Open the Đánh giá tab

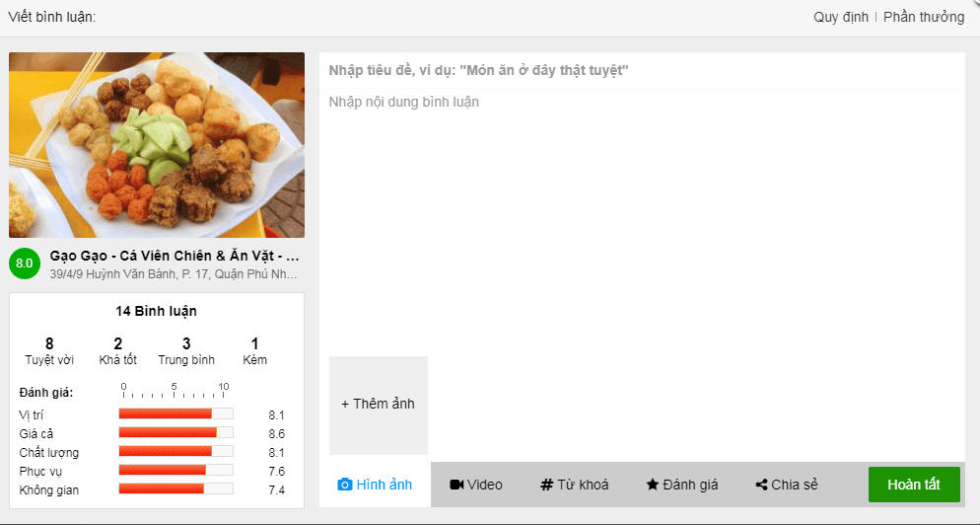tap(682, 485)
